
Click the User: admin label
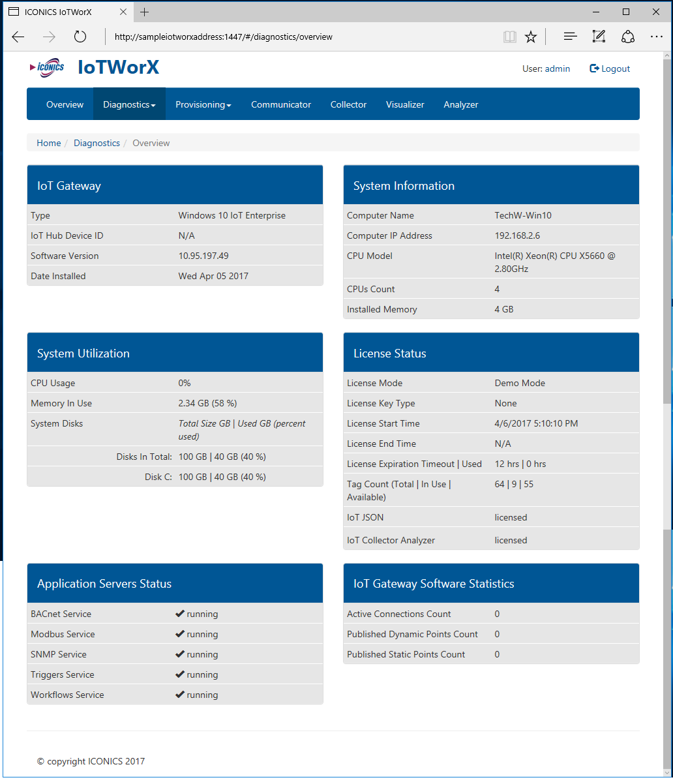(546, 68)
